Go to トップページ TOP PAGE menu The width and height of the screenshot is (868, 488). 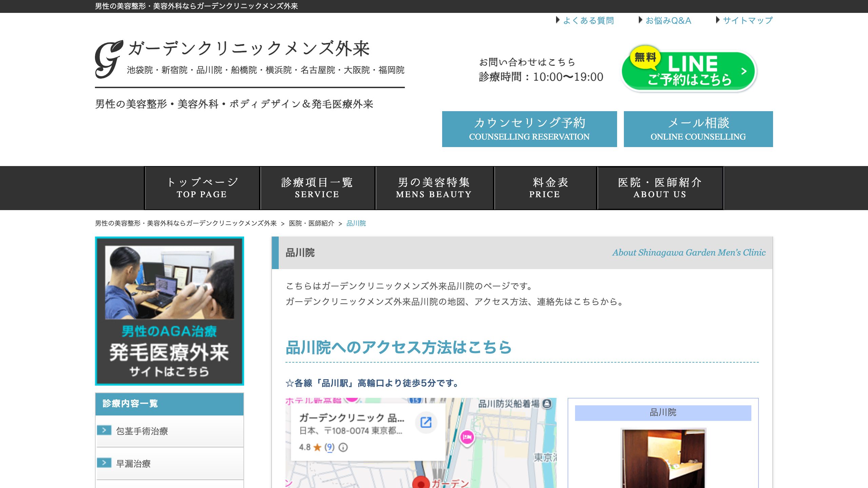click(202, 188)
